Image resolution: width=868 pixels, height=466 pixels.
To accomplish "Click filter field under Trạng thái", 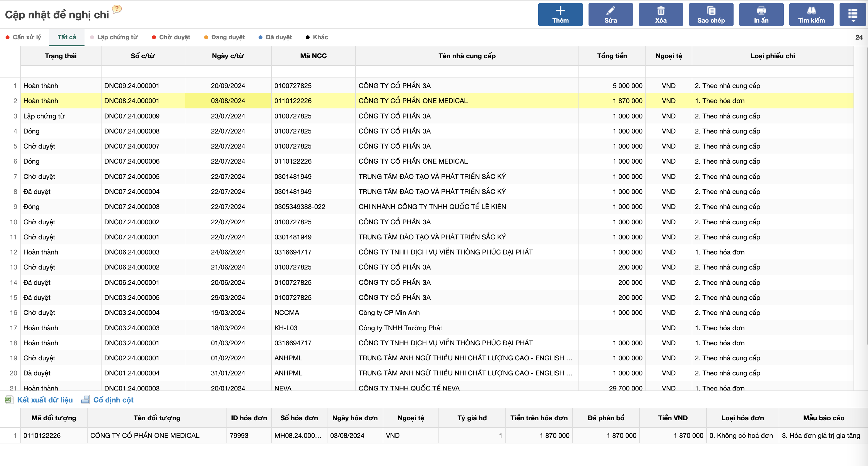I will click(x=61, y=72).
